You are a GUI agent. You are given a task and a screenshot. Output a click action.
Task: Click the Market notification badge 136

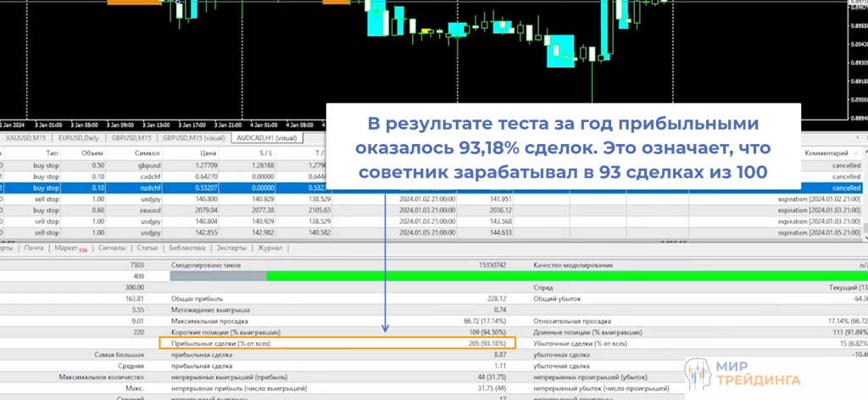(x=83, y=249)
